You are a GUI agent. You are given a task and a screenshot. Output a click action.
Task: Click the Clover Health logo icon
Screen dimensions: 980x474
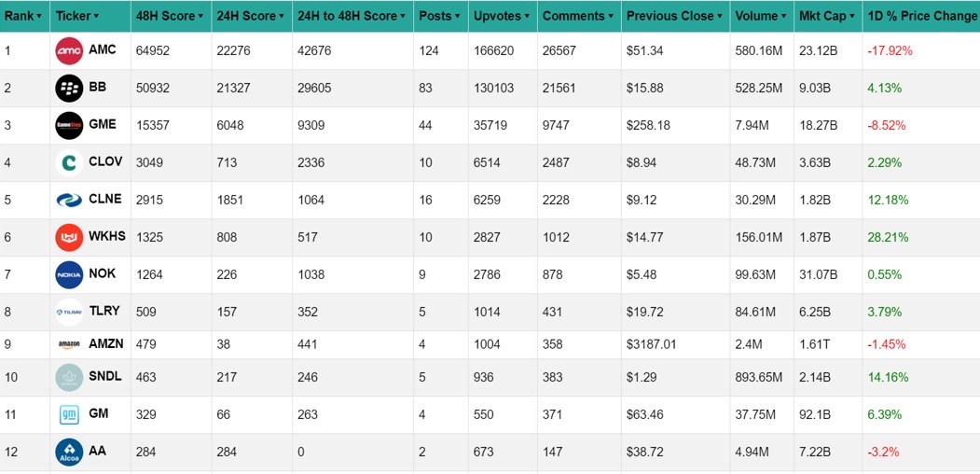click(x=69, y=163)
